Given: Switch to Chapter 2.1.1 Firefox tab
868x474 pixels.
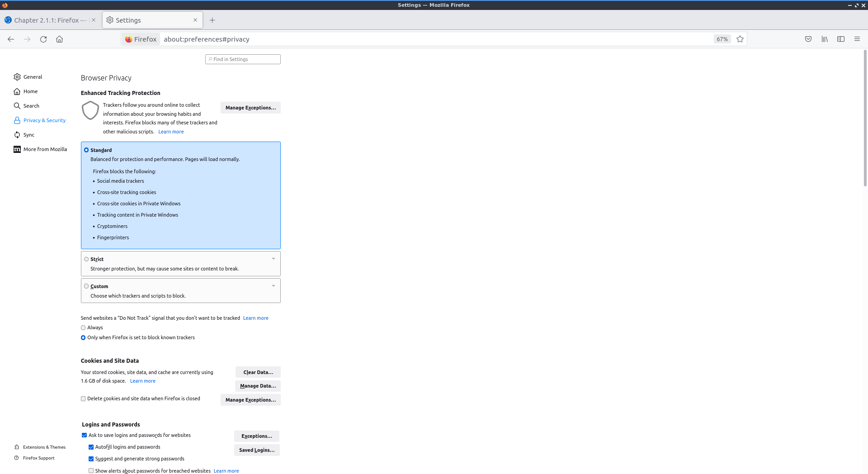Looking at the screenshot, I should [x=46, y=20].
